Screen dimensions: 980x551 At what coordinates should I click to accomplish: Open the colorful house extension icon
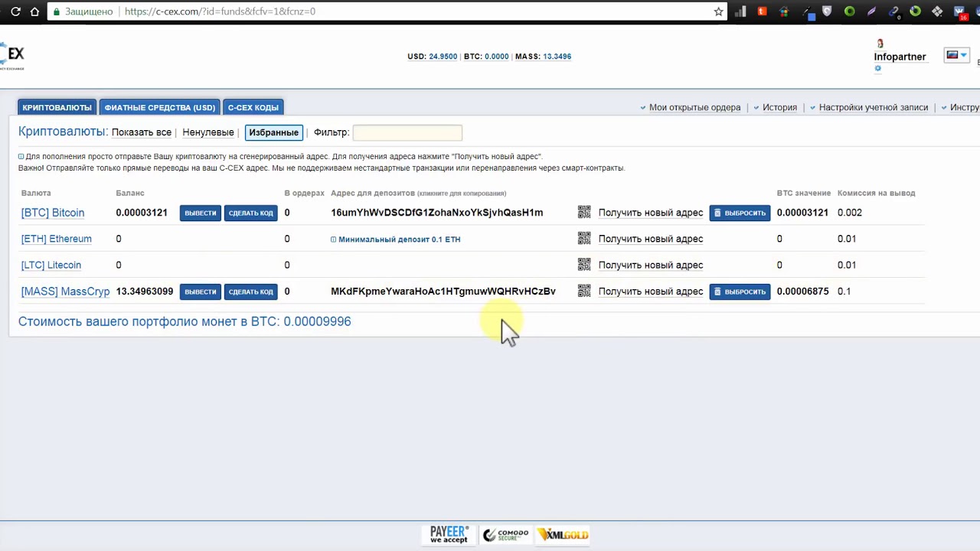783,11
